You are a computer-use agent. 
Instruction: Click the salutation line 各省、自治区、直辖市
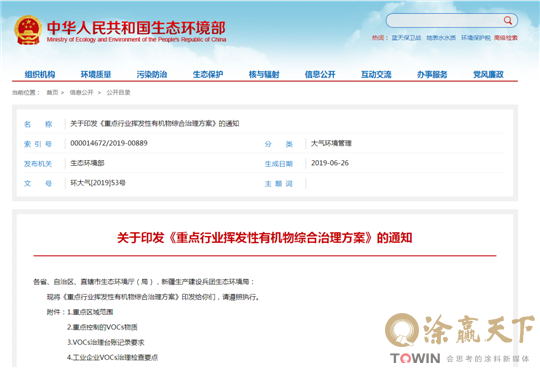coord(144,282)
